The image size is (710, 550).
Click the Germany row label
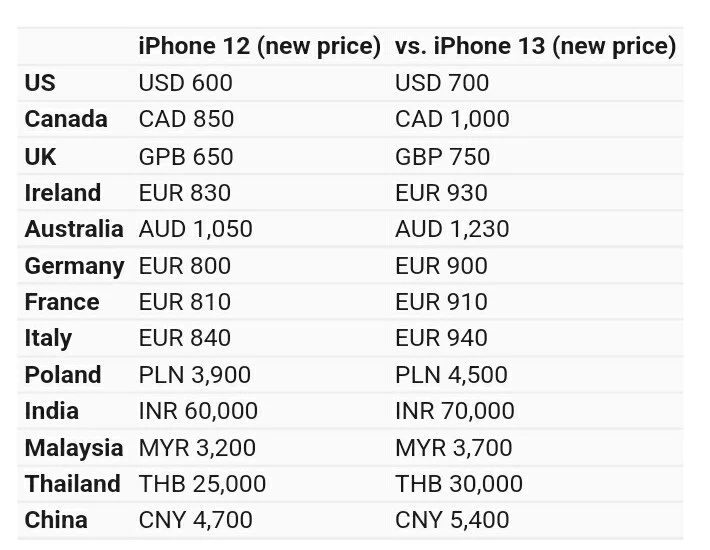(x=74, y=266)
